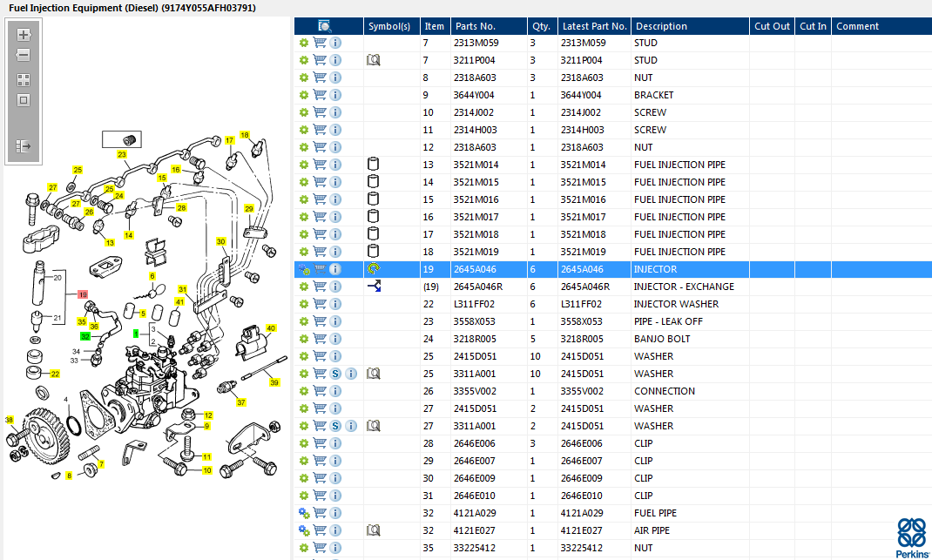Select INJECTOR - EXCHANGE description
Image resolution: width=932 pixels, height=560 pixels.
point(684,287)
